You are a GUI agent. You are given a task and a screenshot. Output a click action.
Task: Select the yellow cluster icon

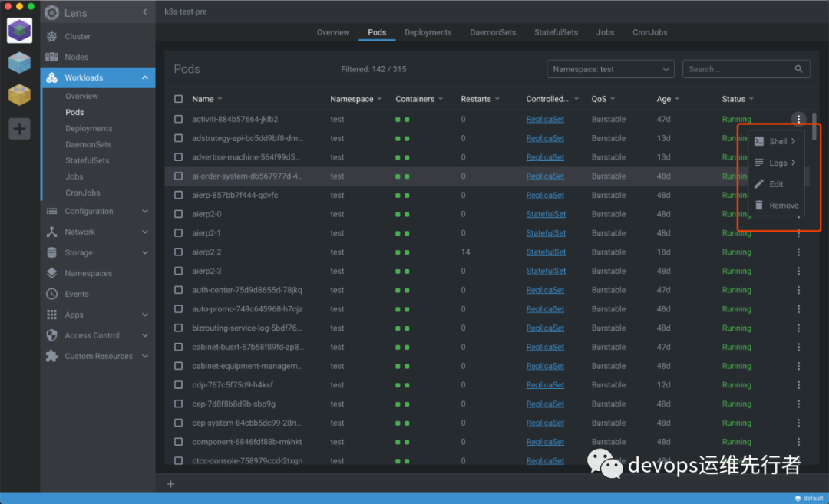tap(20, 95)
